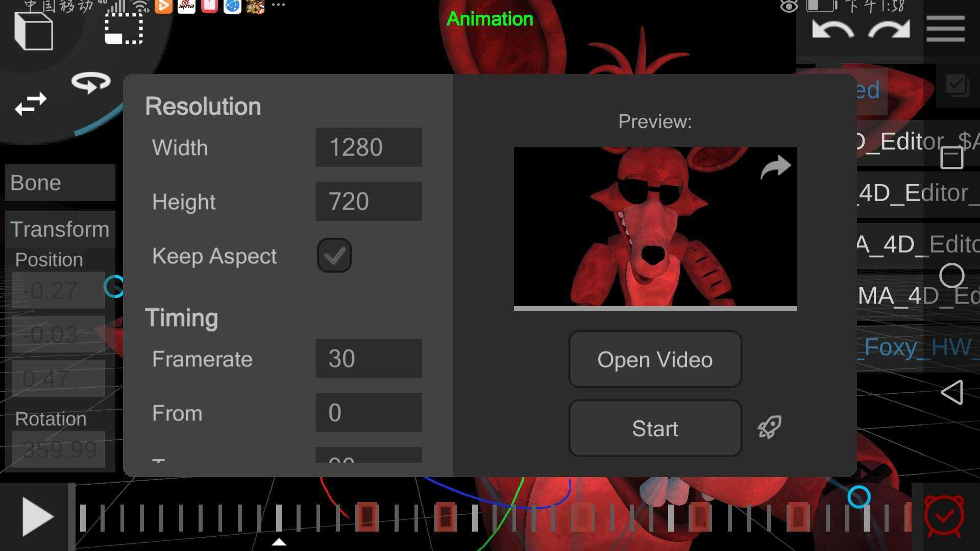The width and height of the screenshot is (980, 551).
Task: Toggle the checkbox at top-right panel
Action: 957,85
